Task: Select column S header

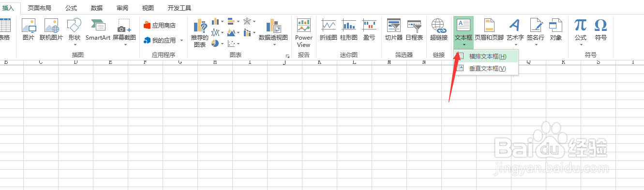Action: (598, 62)
